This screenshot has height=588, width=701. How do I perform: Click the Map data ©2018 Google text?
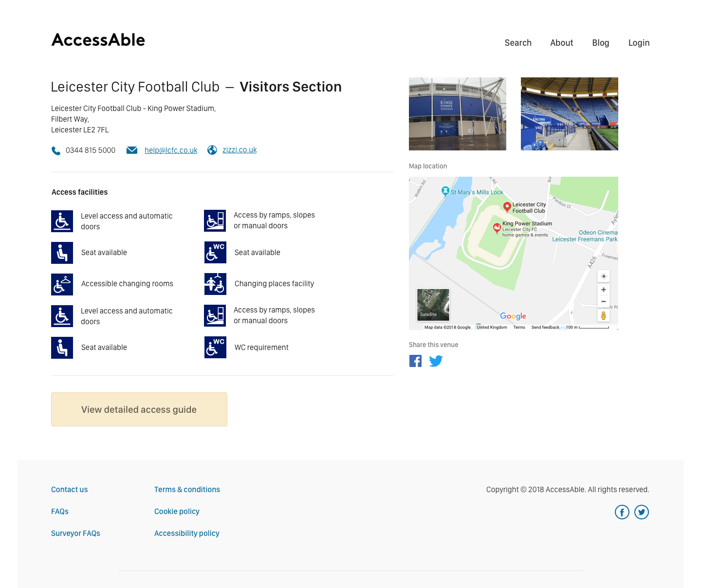click(447, 327)
